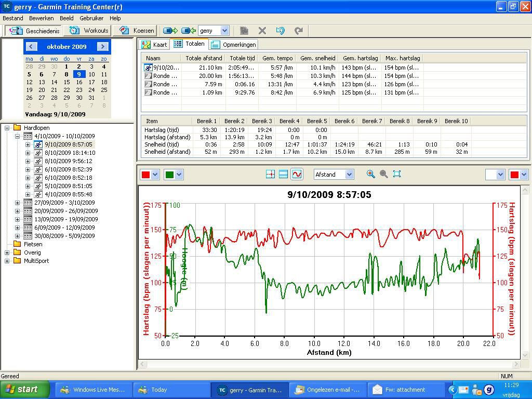Expand the Fietsen folder's neighbor Overig
The height and width of the screenshot is (399, 532).
7,252
